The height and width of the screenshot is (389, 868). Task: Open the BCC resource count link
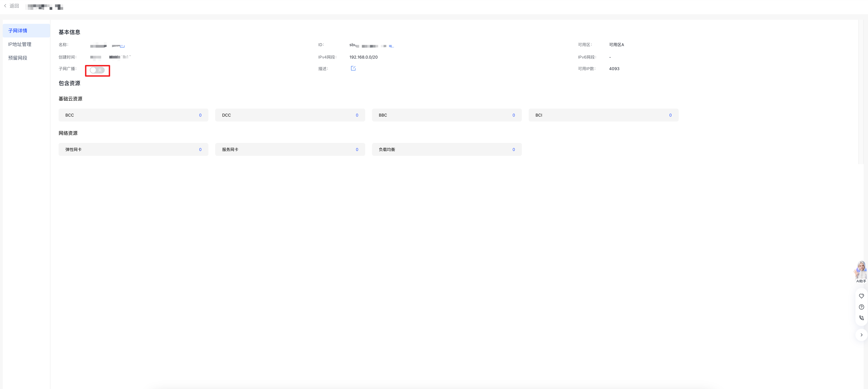[200, 115]
